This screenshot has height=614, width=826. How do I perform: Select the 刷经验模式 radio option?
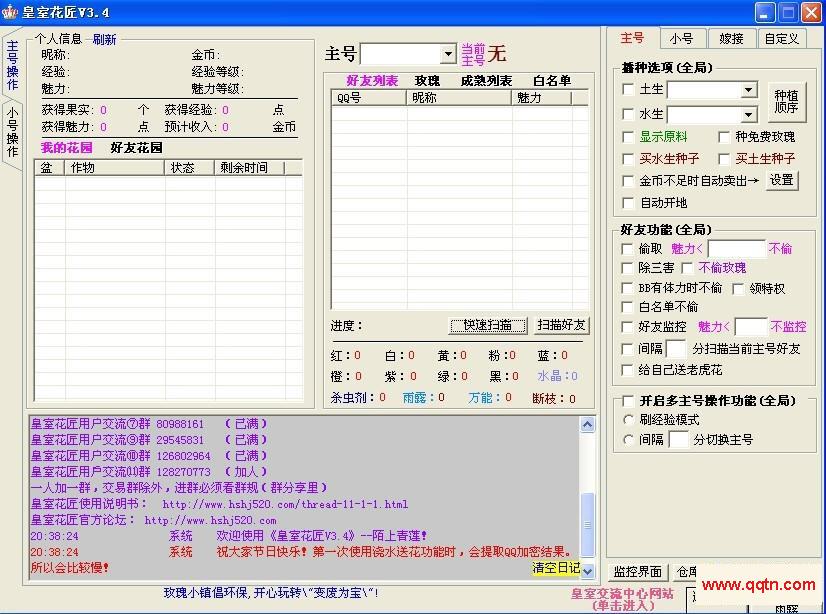click(x=628, y=421)
